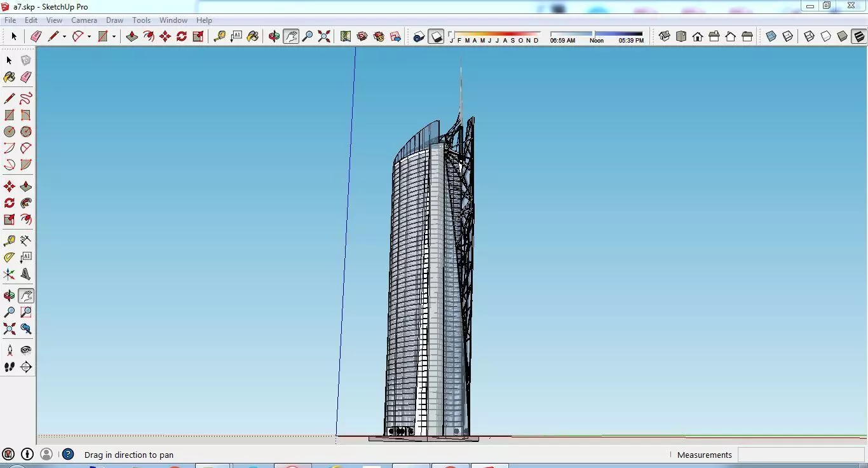Pick the Freehand drawing tool

pos(25,99)
